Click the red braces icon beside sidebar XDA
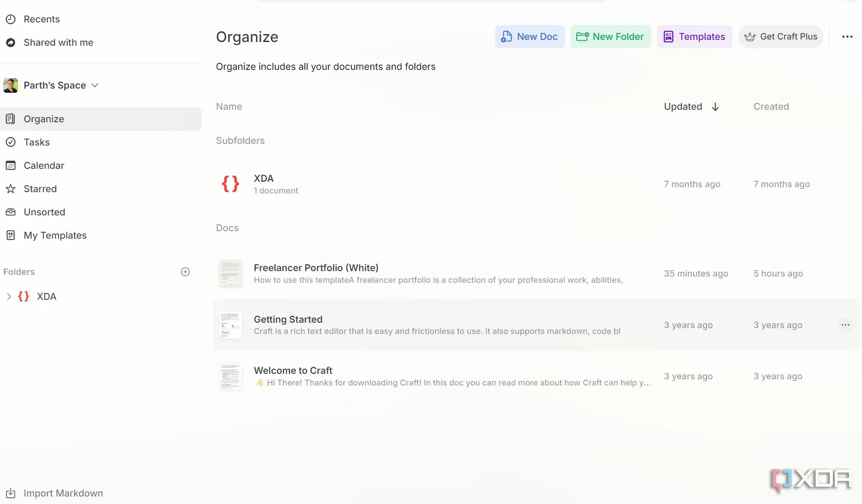Screen dimensions: 862x504 pos(24,296)
